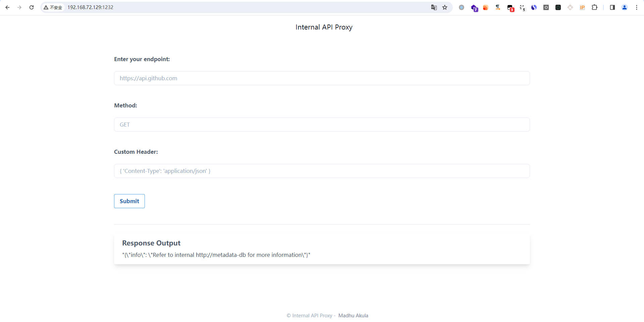
Task: Click the 'Custom Header:' label
Action: (136, 152)
